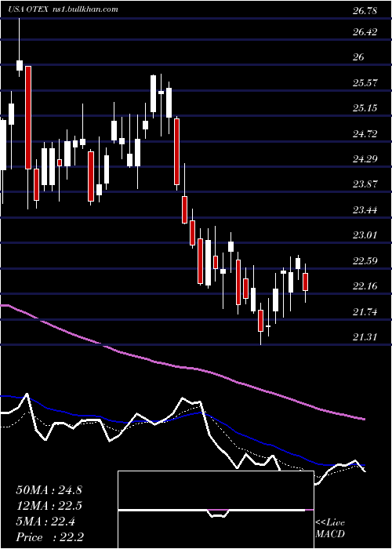Image resolution: width=392 pixels, height=549 pixels.
Task: Click the '12MA : 22.5' readout
Action: point(49,506)
